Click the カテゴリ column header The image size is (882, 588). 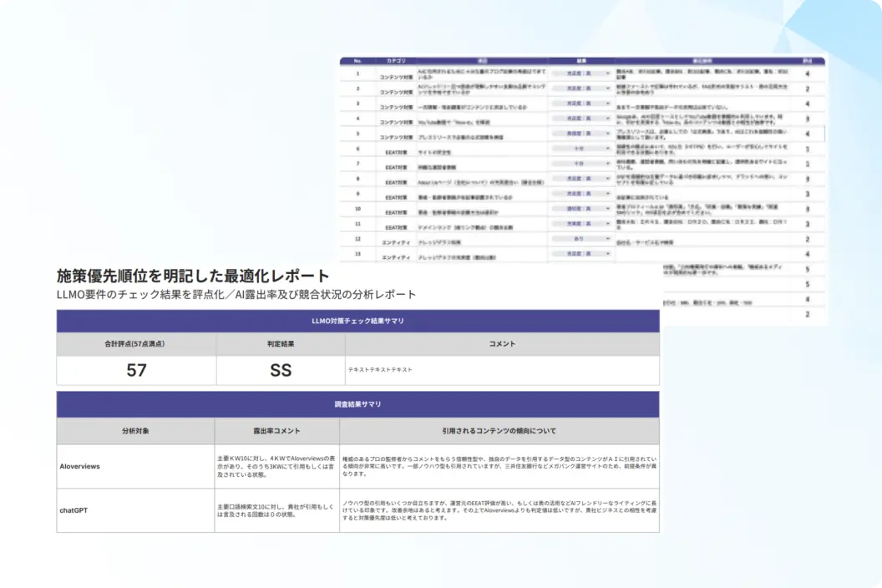[396, 61]
